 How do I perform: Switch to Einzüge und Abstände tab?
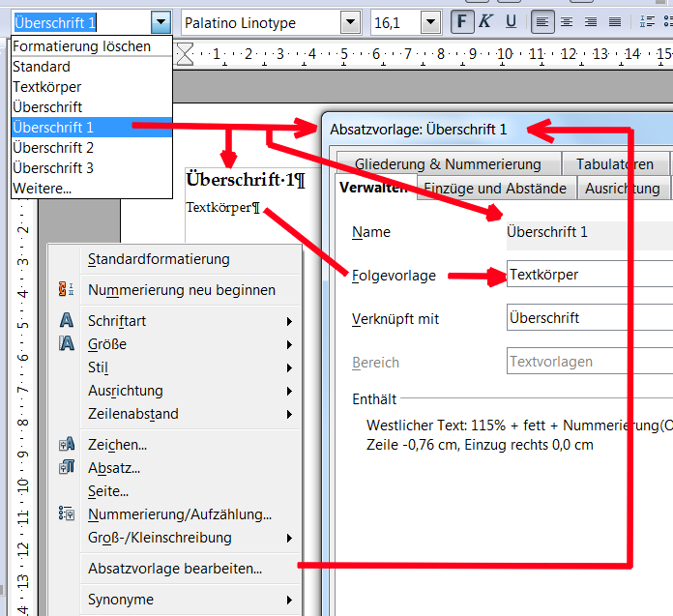coord(498,189)
